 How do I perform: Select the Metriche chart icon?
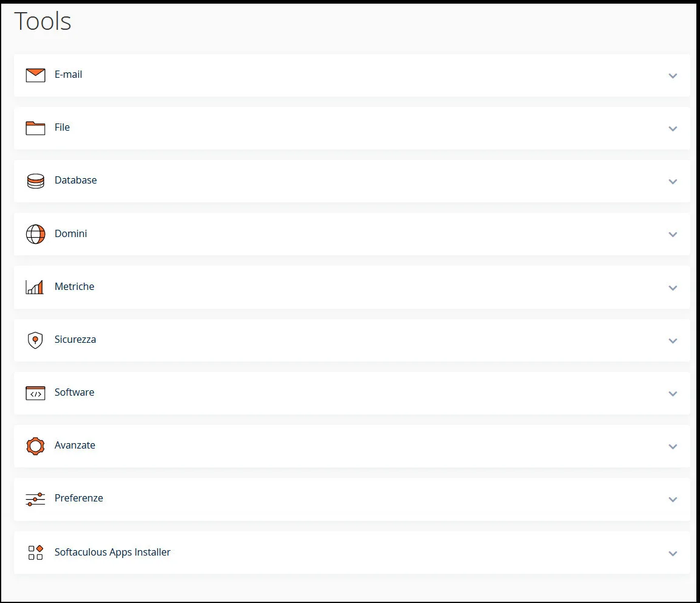coord(35,286)
